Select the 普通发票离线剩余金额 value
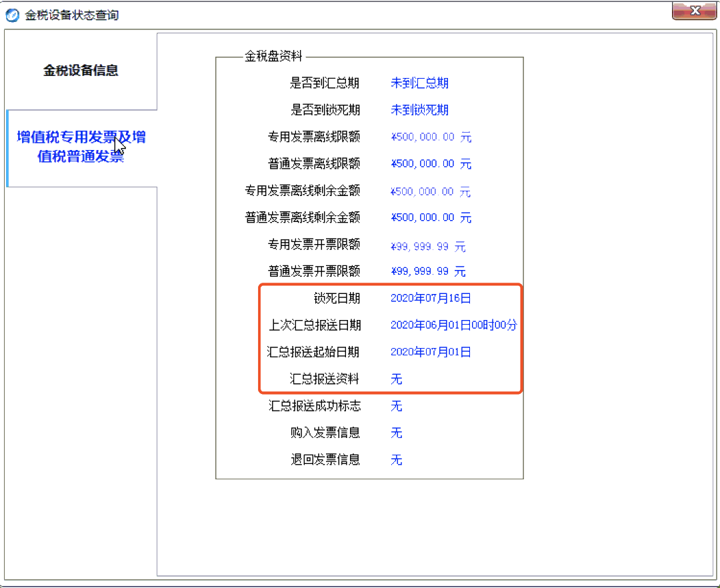This screenshot has height=588, width=720. click(x=431, y=217)
